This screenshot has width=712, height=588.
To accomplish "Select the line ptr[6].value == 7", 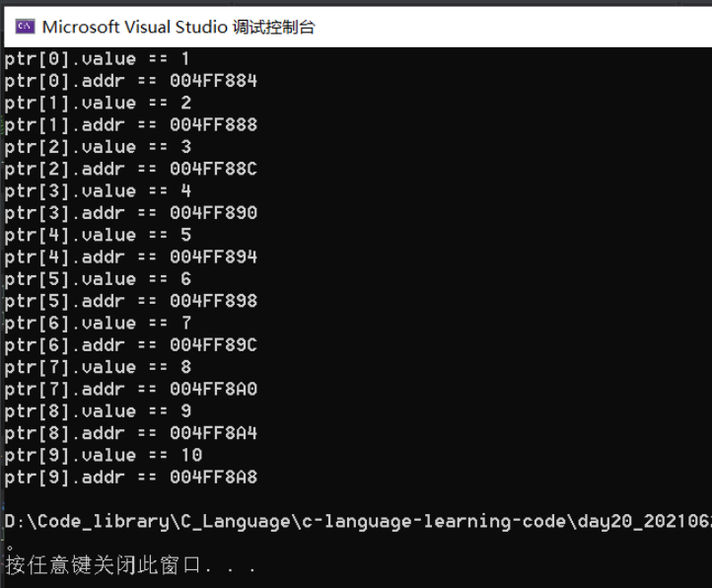I will coord(98,324).
